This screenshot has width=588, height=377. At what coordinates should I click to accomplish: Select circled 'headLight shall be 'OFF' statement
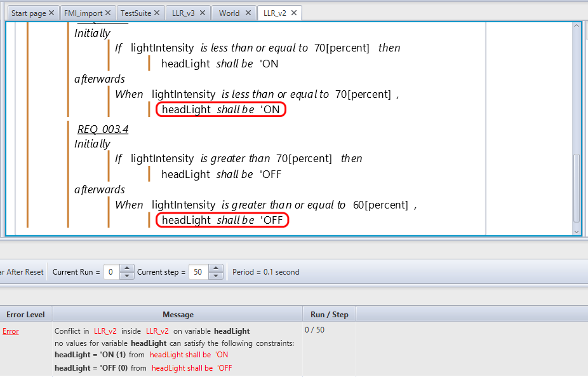(x=222, y=220)
